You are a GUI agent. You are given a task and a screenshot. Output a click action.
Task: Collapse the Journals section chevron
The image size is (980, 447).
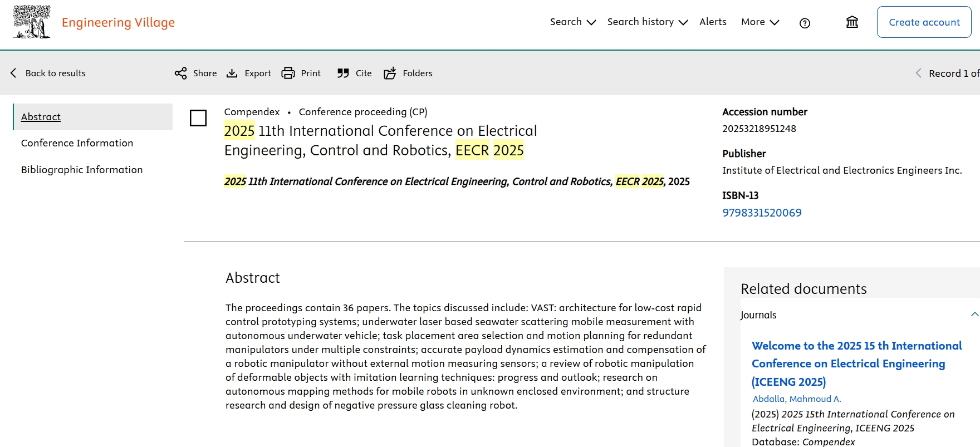click(974, 315)
